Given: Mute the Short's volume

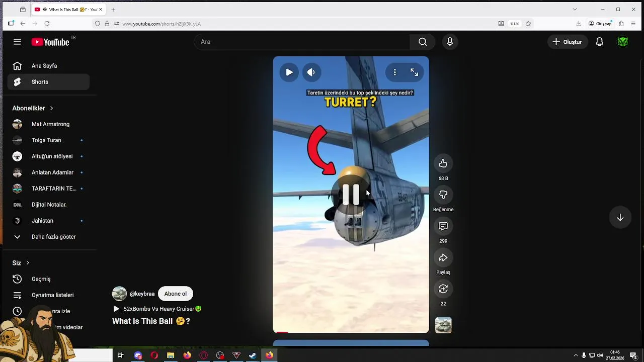Looking at the screenshot, I should coord(311,72).
